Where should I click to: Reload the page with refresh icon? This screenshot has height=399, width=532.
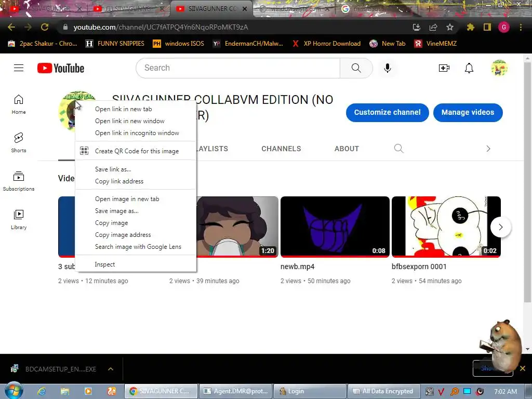[x=45, y=27]
